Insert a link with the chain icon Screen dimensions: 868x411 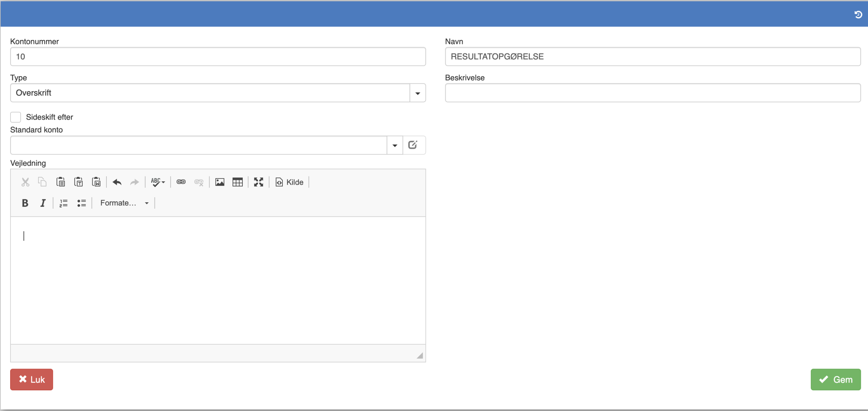click(x=181, y=182)
